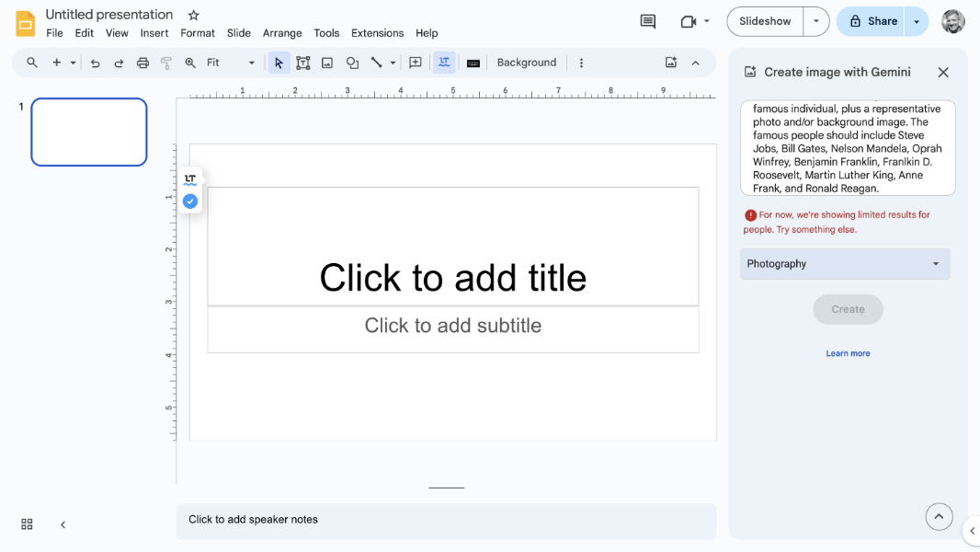980x552 pixels.
Task: Click the Insert image icon
Action: point(327,63)
